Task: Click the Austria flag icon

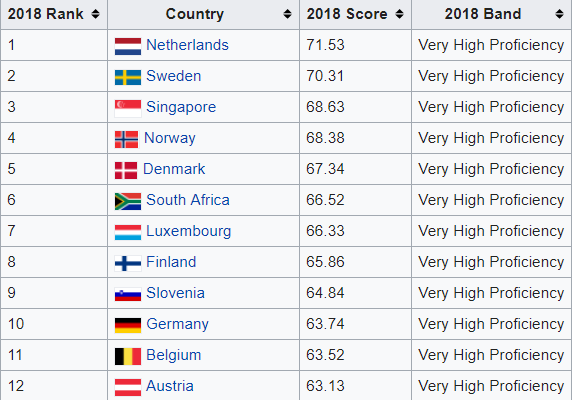Action: 128,387
